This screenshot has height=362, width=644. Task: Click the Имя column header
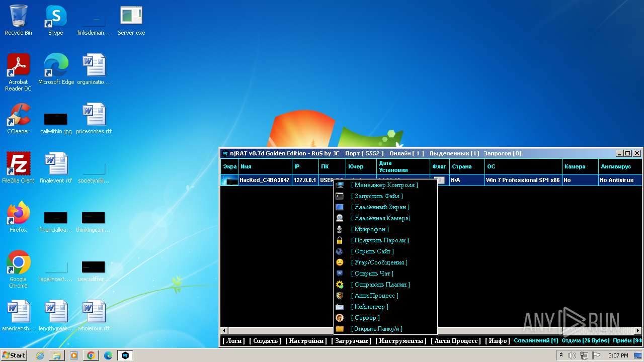pyautogui.click(x=265, y=166)
